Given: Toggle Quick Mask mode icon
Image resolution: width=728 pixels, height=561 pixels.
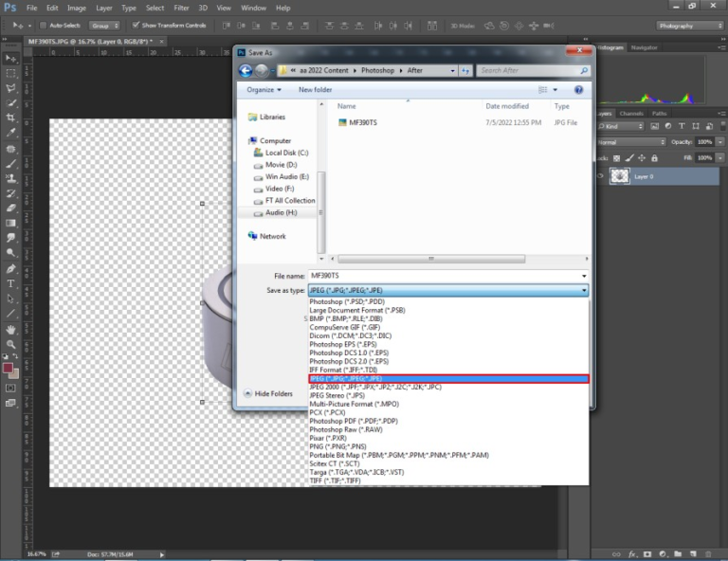Looking at the screenshot, I should (x=10, y=388).
